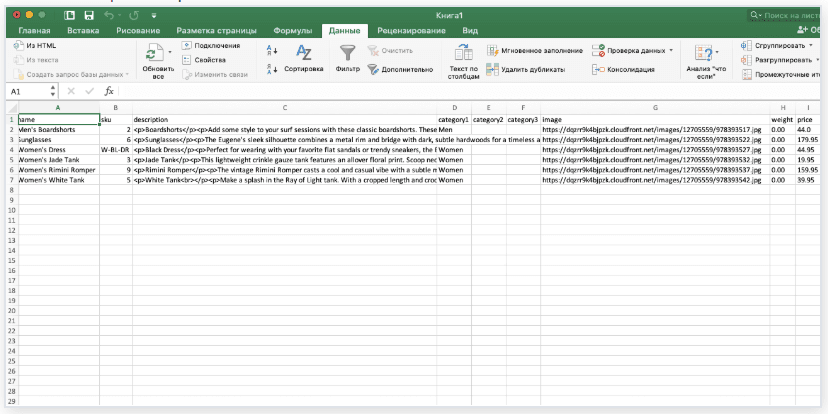The width and height of the screenshot is (828, 414).
Task: Import data using Из HTML
Action: click(x=35, y=46)
